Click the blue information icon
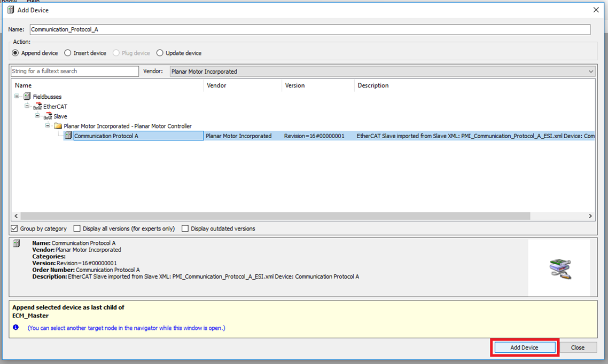The image size is (608, 364). click(15, 328)
